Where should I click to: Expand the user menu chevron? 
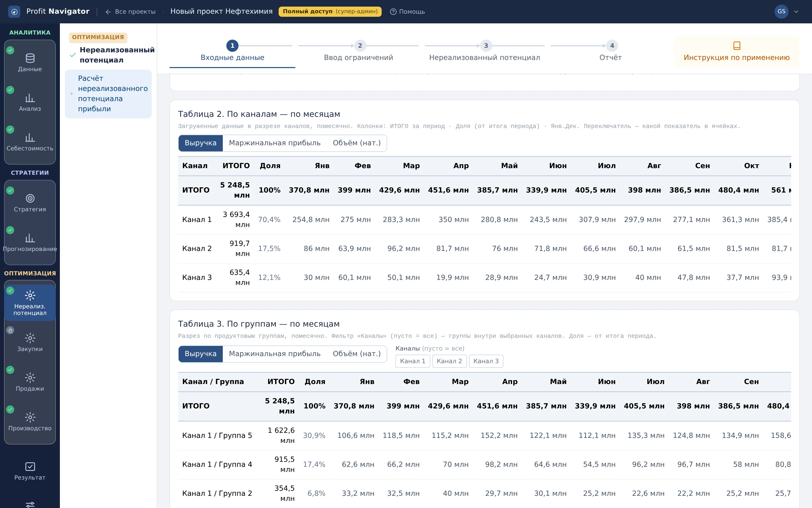[796, 12]
